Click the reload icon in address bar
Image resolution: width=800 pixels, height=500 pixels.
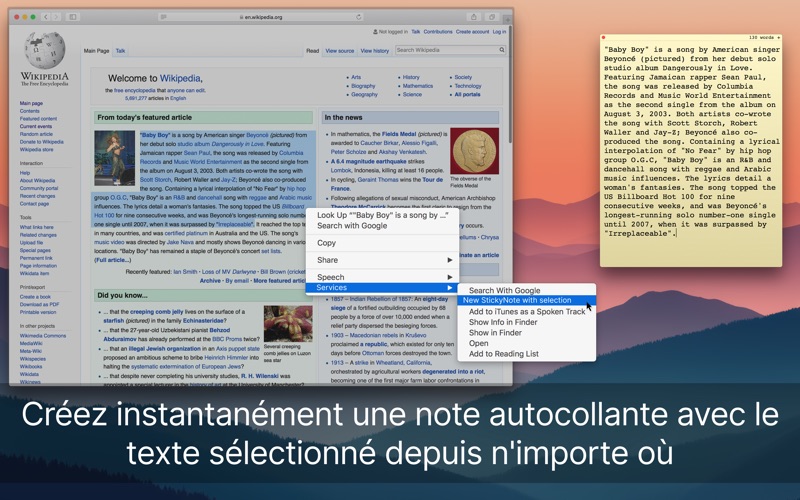coord(359,17)
